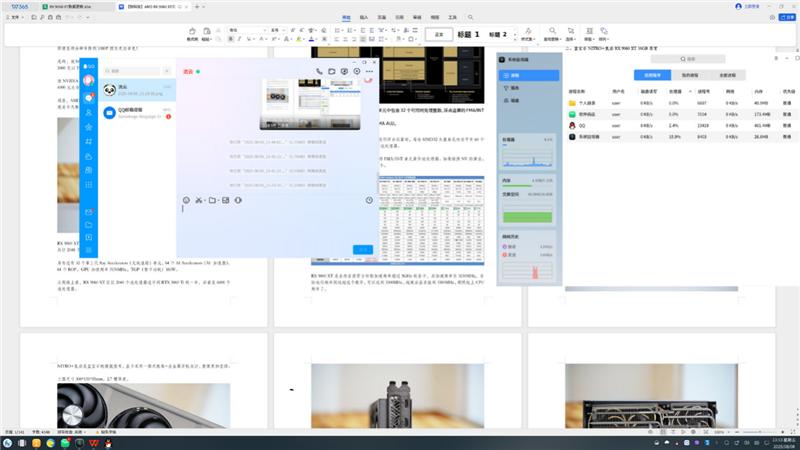Select the 全部进程 tab in system monitor

pos(730,75)
